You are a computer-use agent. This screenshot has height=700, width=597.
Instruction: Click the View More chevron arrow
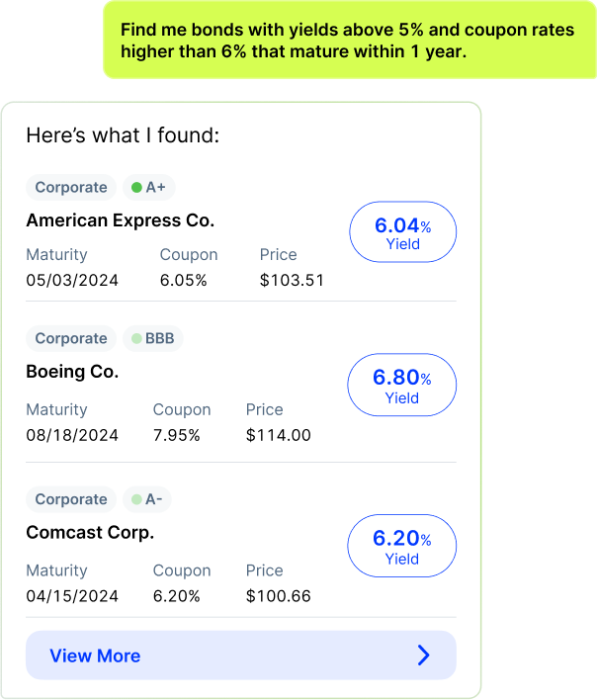424,656
